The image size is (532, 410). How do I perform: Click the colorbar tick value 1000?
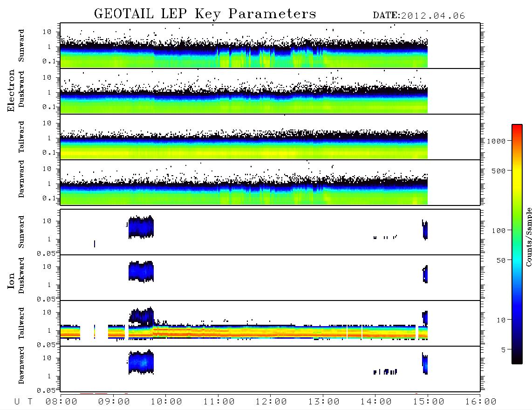point(497,141)
